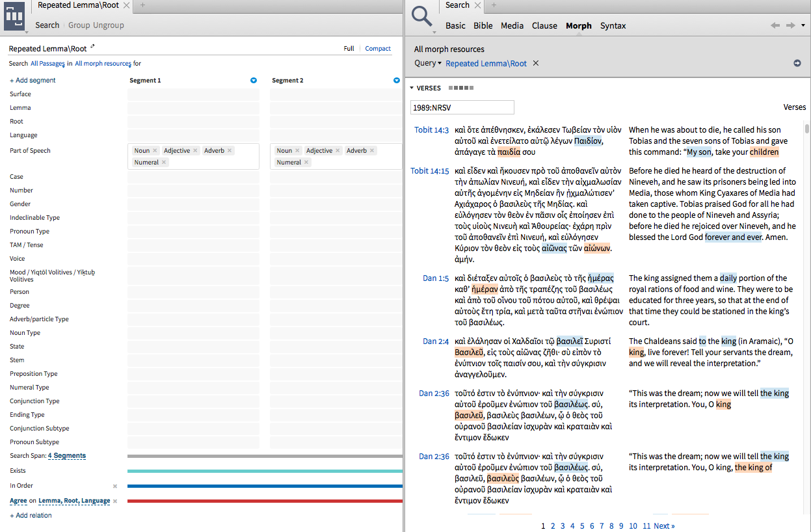
Task: Remove Noun tag from Segment 2
Action: coord(297,151)
